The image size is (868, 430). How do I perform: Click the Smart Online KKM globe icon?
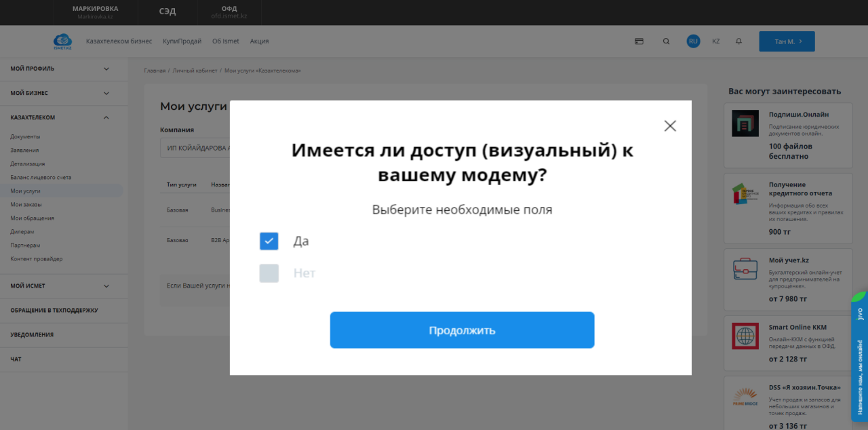(x=745, y=336)
